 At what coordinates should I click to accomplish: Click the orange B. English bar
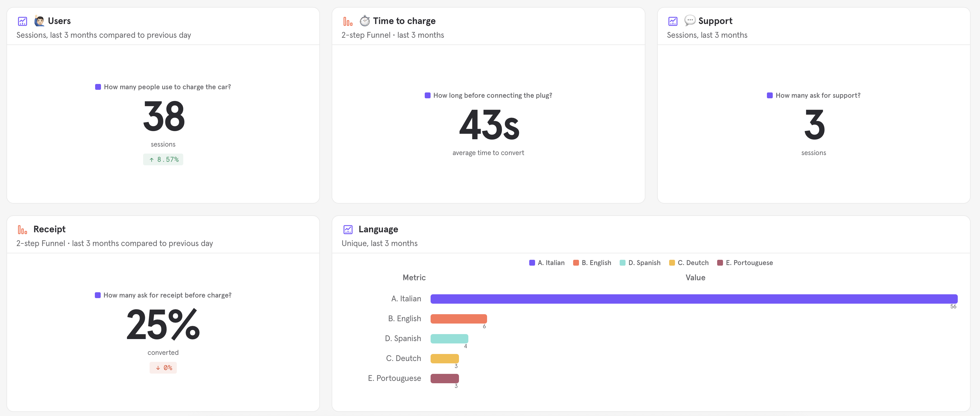click(458, 319)
